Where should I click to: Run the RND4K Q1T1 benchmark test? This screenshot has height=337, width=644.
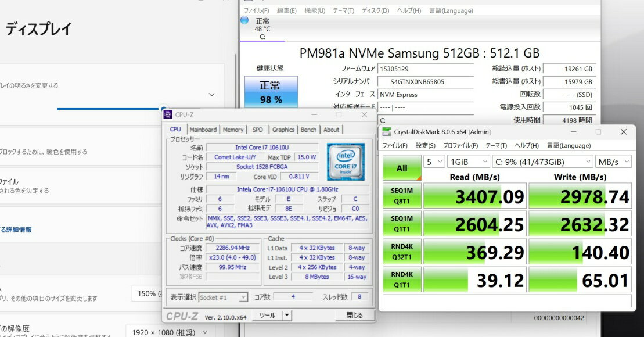[x=402, y=279]
